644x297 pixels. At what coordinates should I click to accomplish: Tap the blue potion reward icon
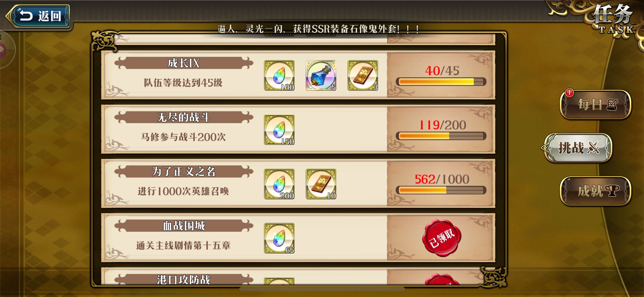[321, 76]
